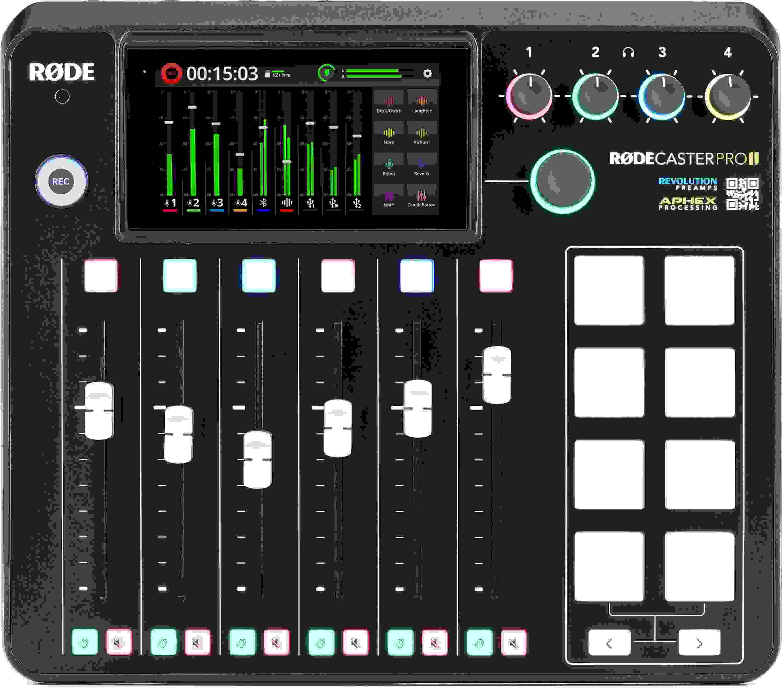Tap the Intro/Outro sound pad tile

click(x=389, y=101)
